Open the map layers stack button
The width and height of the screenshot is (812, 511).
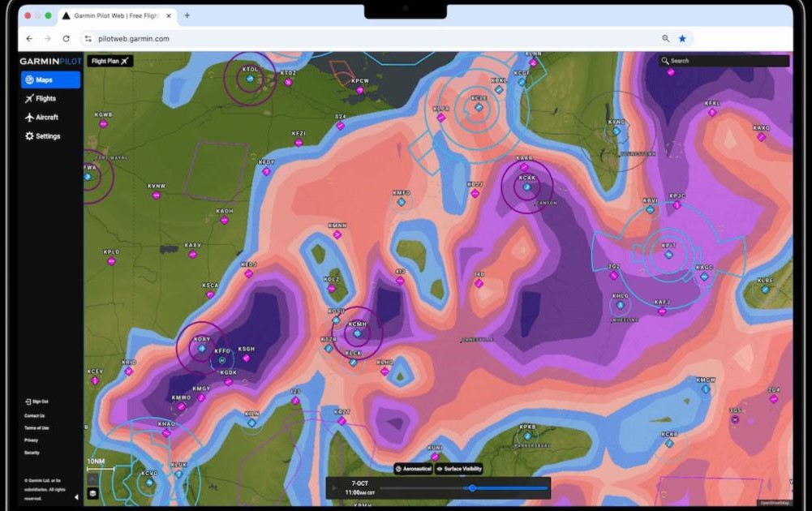coord(92,492)
